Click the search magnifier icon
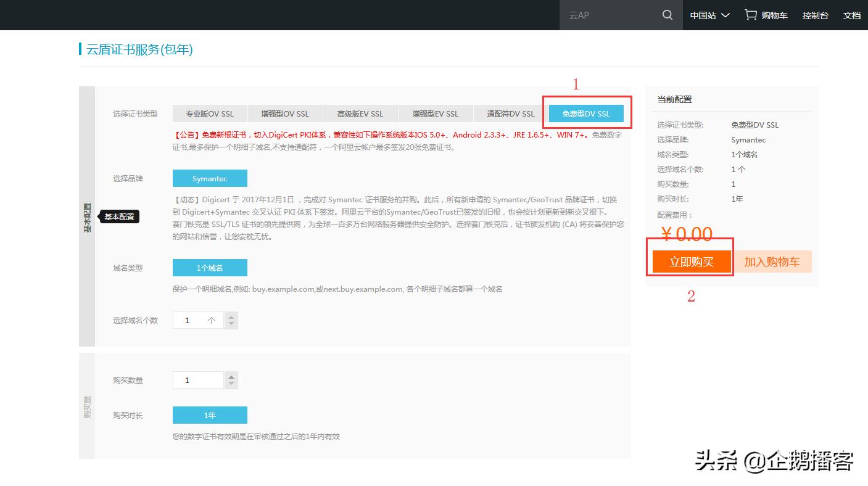The width and height of the screenshot is (868, 486). (667, 15)
